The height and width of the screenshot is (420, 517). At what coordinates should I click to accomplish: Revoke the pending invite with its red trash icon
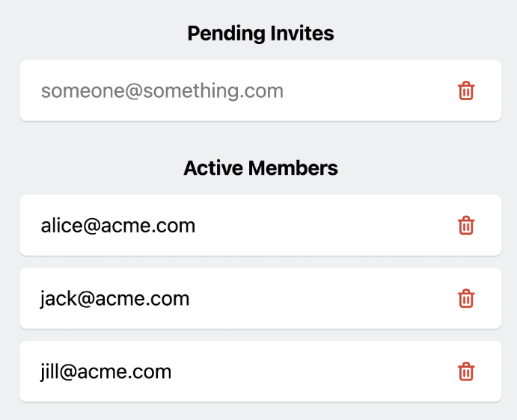point(466,91)
